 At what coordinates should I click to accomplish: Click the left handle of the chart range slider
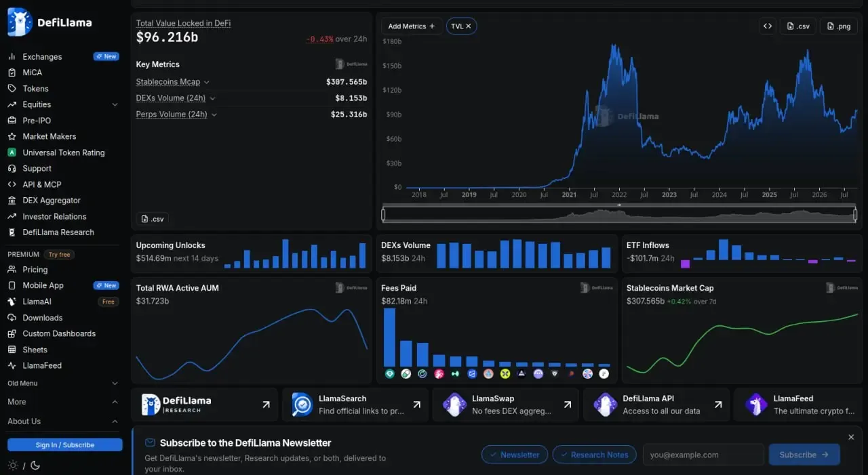383,215
